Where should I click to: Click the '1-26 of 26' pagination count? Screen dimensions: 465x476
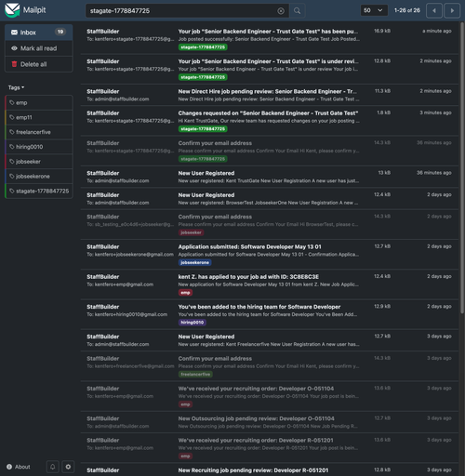coord(407,10)
